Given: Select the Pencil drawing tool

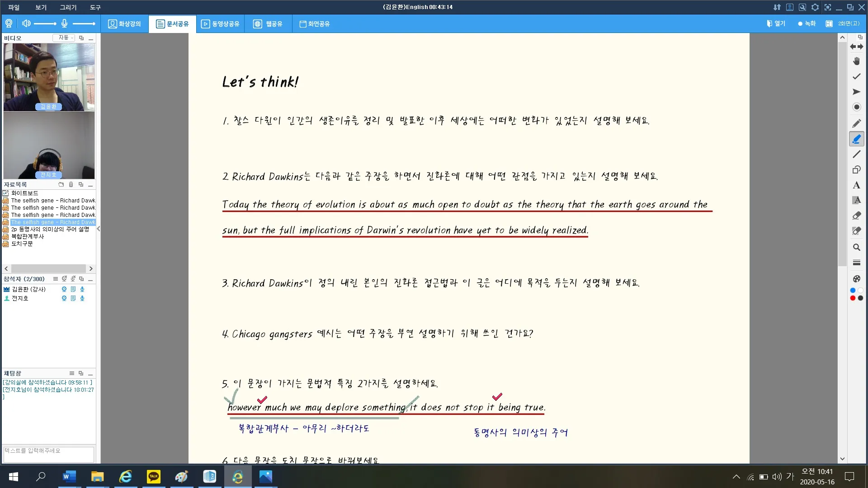Looking at the screenshot, I should point(856,123).
